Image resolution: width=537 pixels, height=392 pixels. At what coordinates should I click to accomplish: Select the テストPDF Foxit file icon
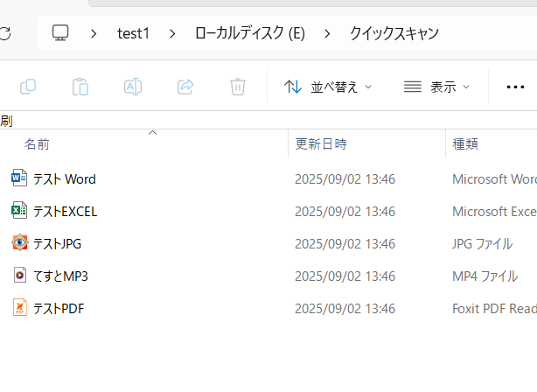point(19,308)
